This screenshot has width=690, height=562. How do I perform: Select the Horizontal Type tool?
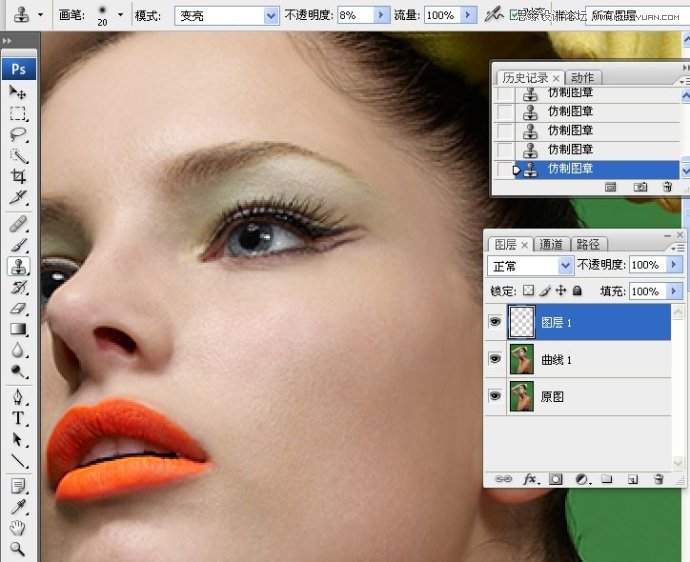click(18, 418)
